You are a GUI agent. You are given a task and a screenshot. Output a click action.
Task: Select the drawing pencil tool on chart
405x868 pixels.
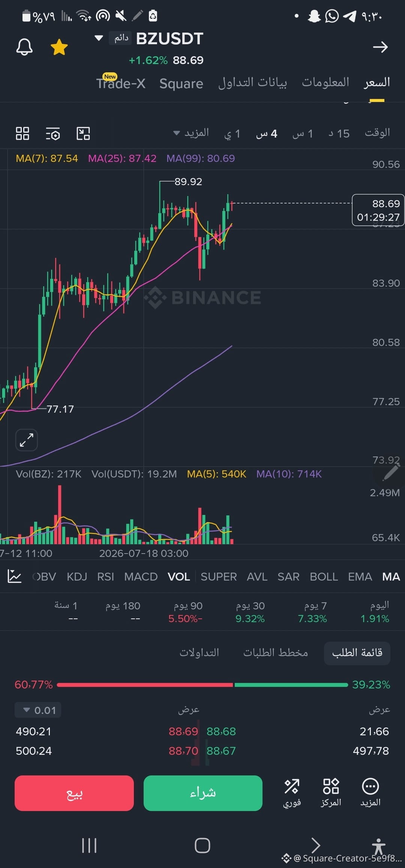point(390,473)
